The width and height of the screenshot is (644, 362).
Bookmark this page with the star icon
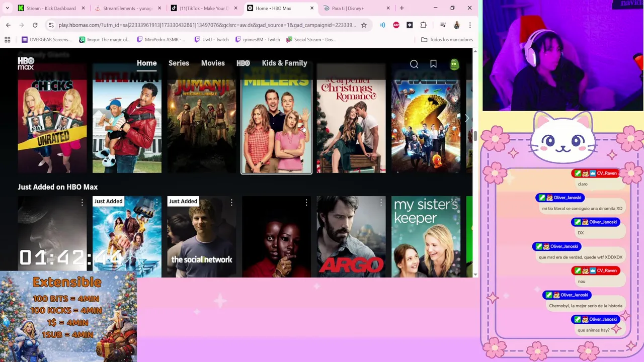(364, 25)
